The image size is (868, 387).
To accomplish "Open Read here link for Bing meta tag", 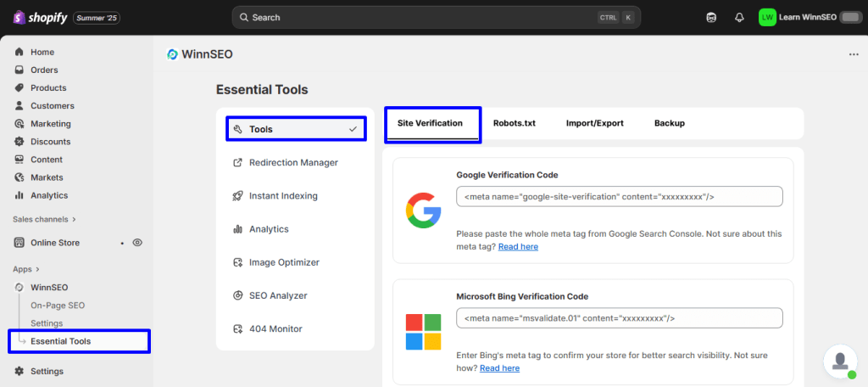I will [x=499, y=367].
